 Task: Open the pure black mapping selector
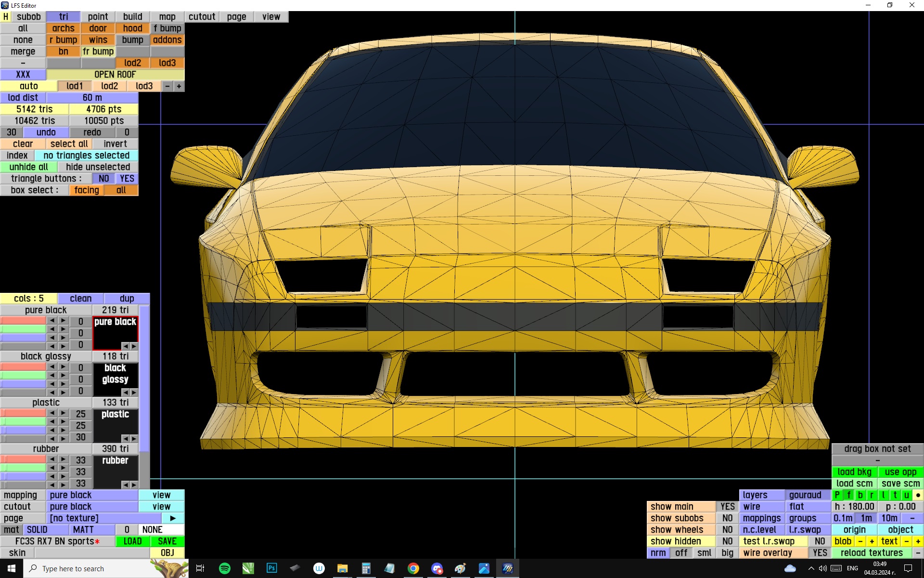point(92,495)
